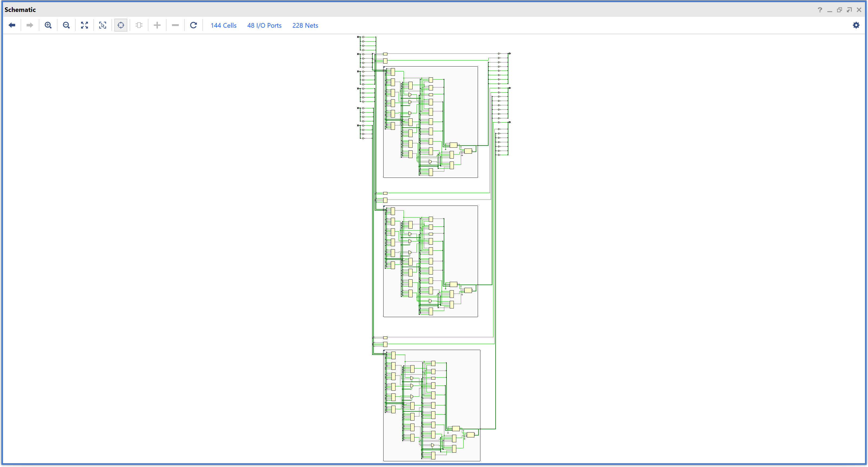
Task: Click the plus expand cone icon
Action: 157,25
